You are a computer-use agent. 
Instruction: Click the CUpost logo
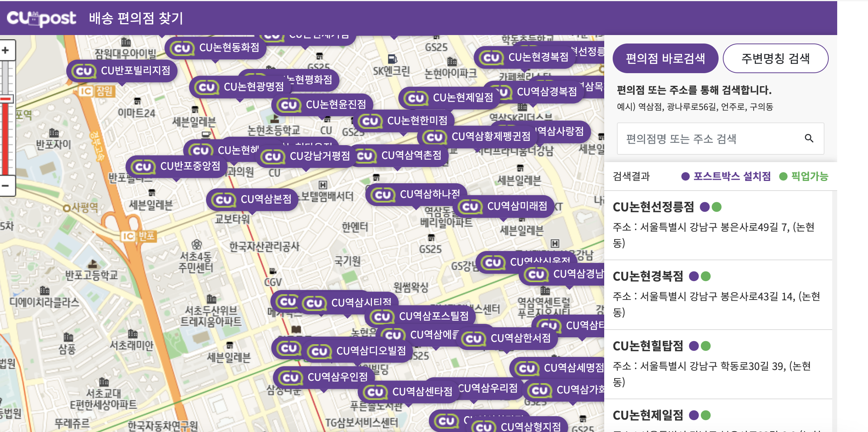[42, 18]
